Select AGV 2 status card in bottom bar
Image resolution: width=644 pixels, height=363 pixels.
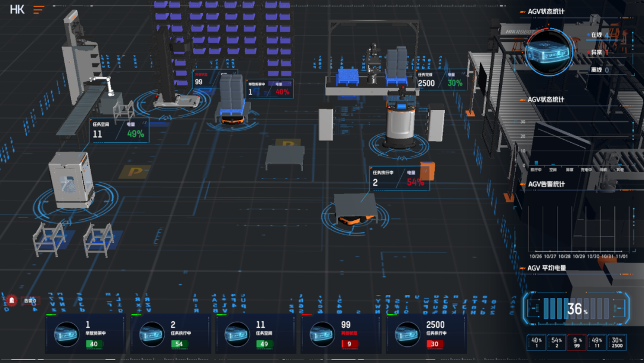click(x=172, y=334)
